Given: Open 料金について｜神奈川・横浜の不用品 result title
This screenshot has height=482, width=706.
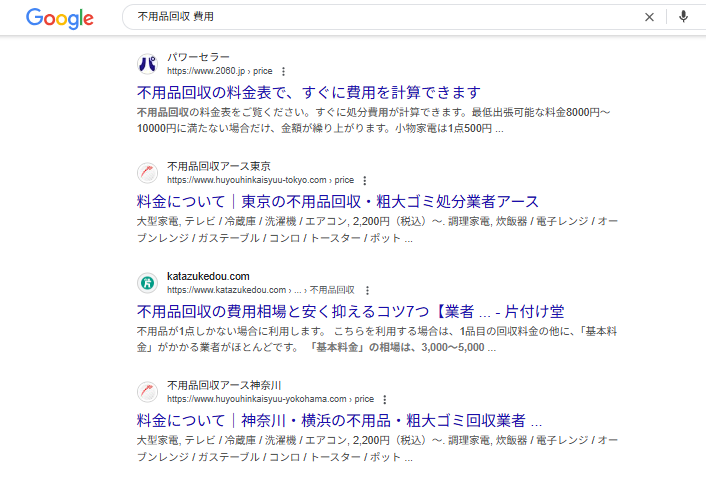Looking at the screenshot, I should (x=339, y=420).
